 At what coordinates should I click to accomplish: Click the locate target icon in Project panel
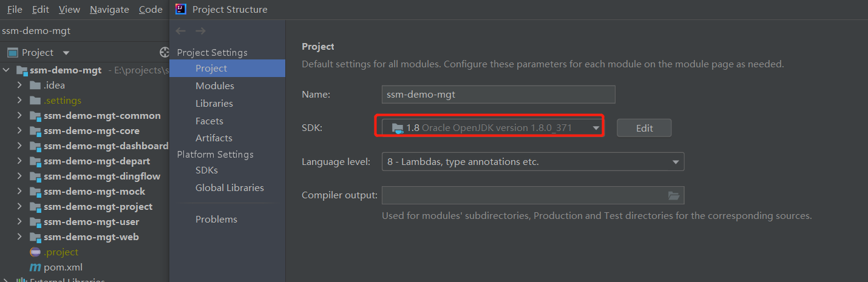point(164,53)
